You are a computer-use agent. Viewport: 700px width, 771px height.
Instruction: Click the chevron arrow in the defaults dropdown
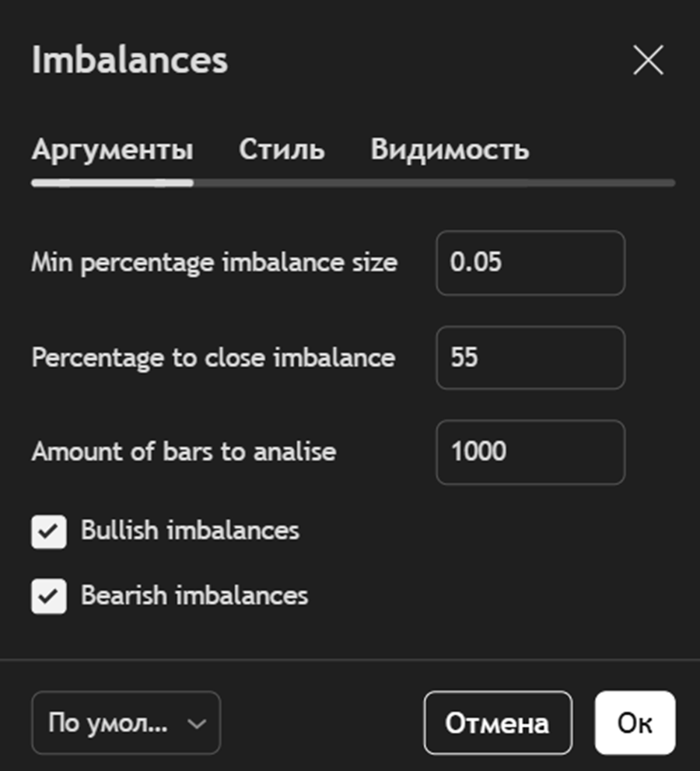coord(198,724)
